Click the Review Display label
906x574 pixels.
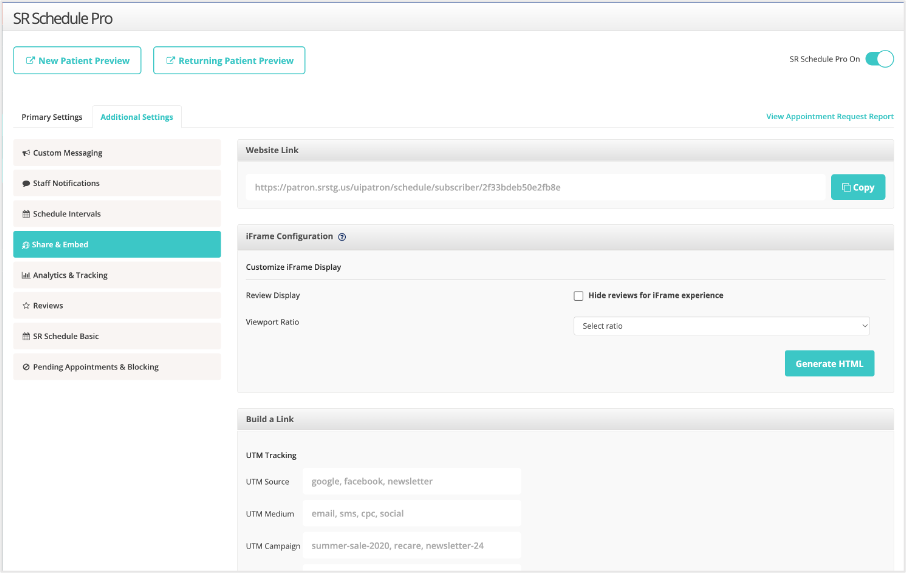[273, 295]
